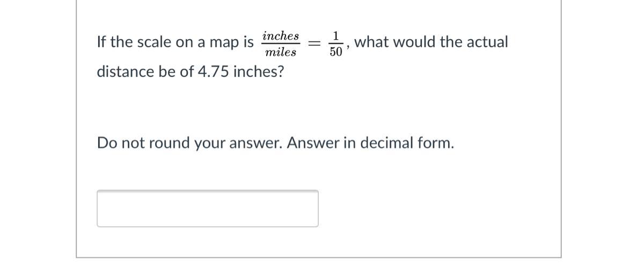The image size is (644, 275).
Task: Click the word 'inches' in the fraction numerator
Action: click(x=281, y=36)
